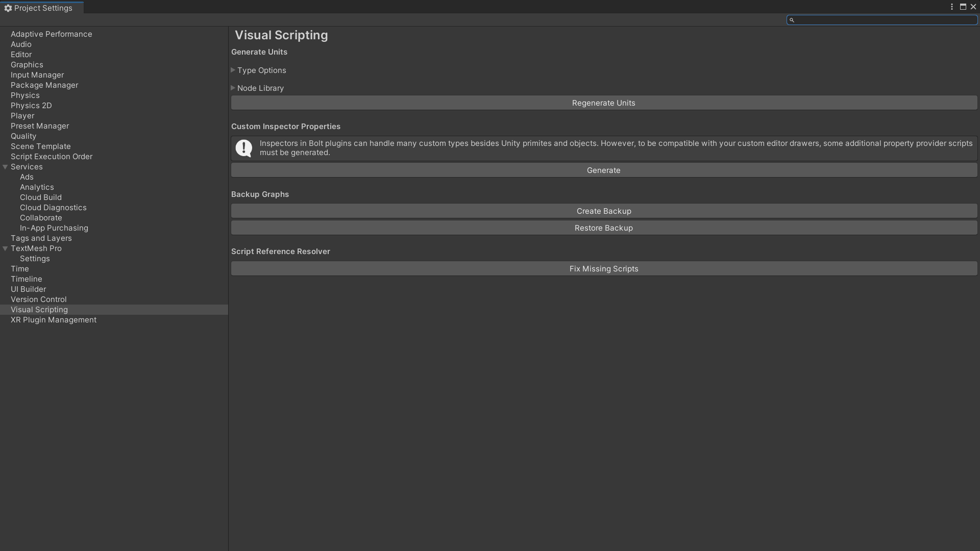
Task: Focus the settings search field
Action: coord(886,20)
